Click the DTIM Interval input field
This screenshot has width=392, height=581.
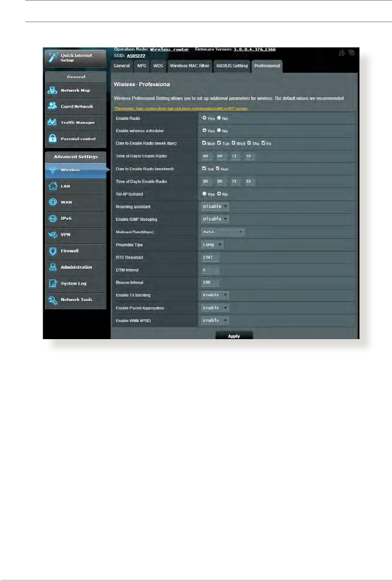coord(210,270)
